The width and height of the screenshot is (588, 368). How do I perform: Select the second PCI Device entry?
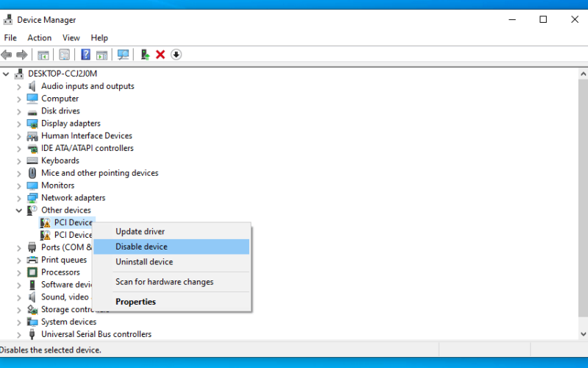point(73,235)
